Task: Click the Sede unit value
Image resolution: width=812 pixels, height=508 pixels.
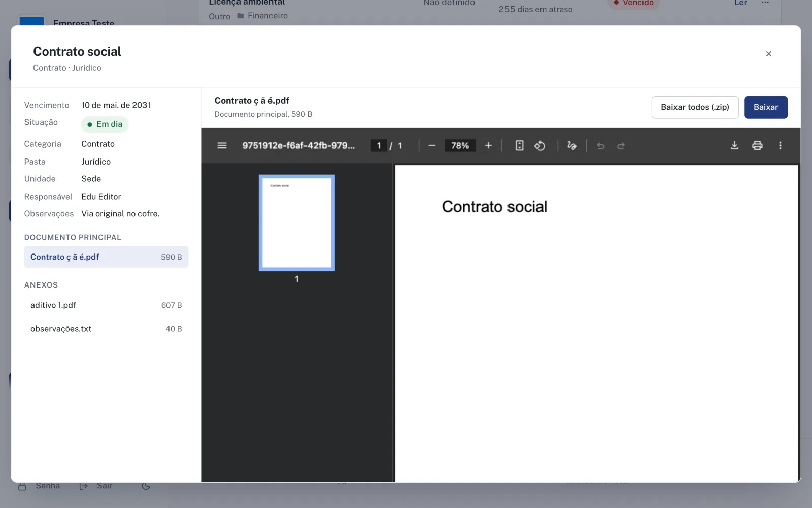Action: (x=91, y=179)
